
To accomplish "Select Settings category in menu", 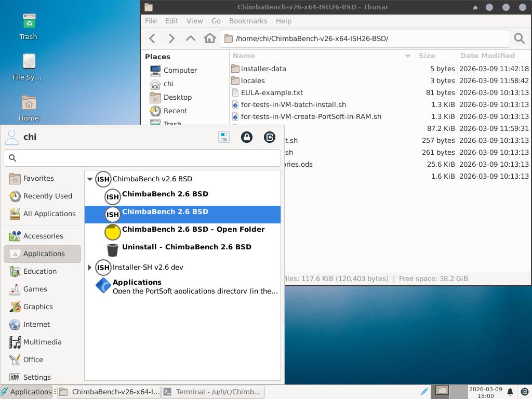I will [43, 376].
